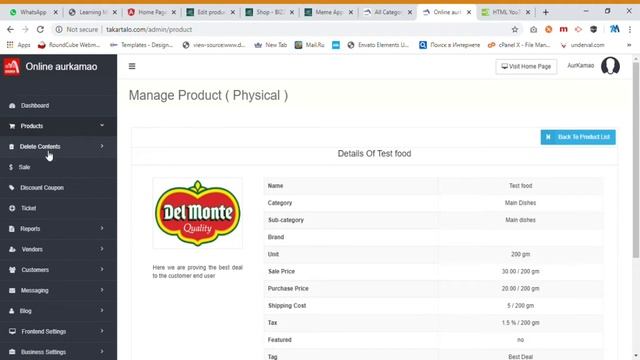This screenshot has width=640, height=360.
Task: Open the Mail.Ru bookmark
Action: [x=309, y=45]
